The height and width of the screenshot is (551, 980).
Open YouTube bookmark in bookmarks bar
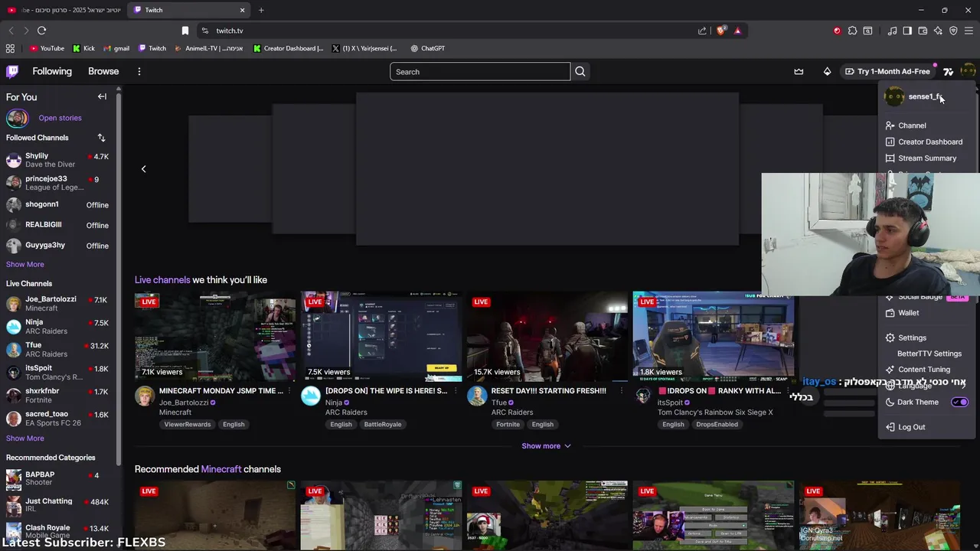click(x=47, y=48)
